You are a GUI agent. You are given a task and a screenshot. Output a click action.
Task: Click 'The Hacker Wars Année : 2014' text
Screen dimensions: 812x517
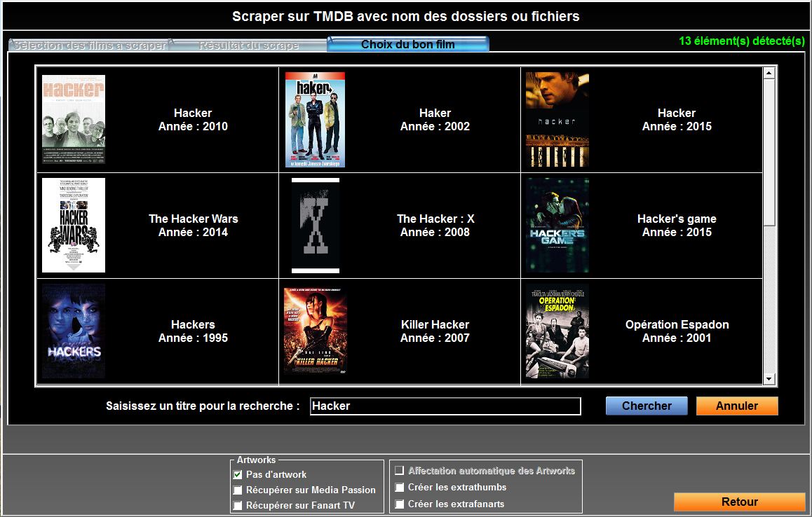193,225
